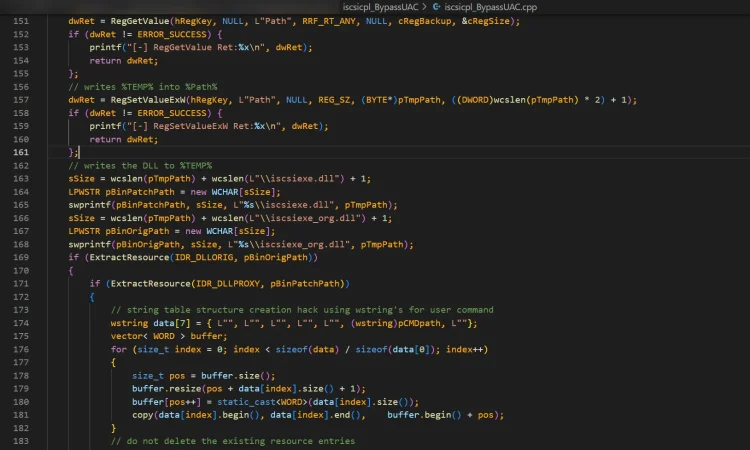
Task: Click the "[-] RegGetValue Ret:%x\n" printf string
Action: pos(196,47)
